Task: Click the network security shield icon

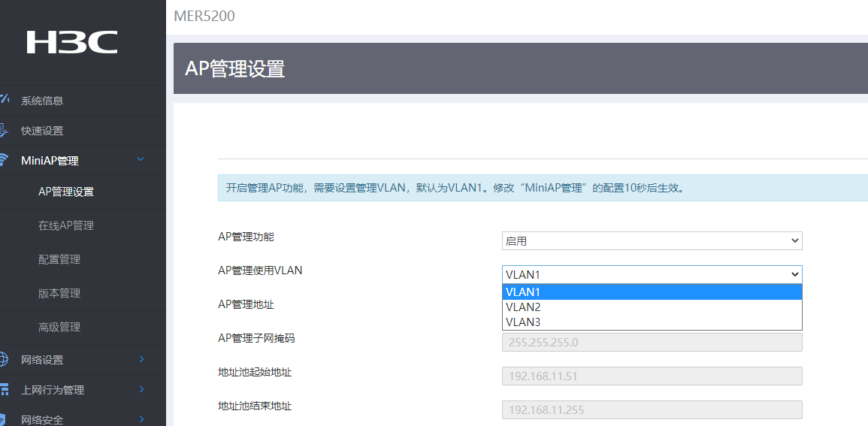Action: coord(4,419)
